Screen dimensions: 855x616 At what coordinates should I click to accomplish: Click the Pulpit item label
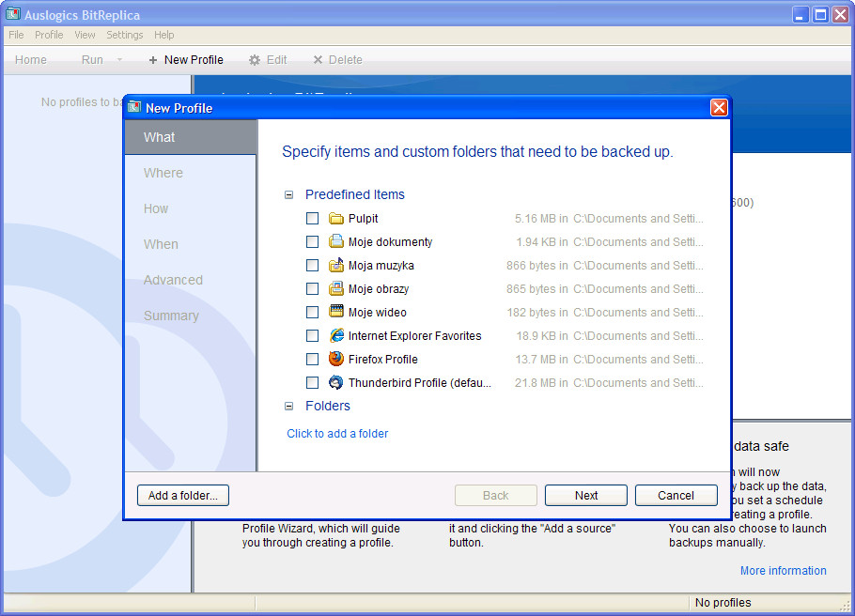[364, 219]
